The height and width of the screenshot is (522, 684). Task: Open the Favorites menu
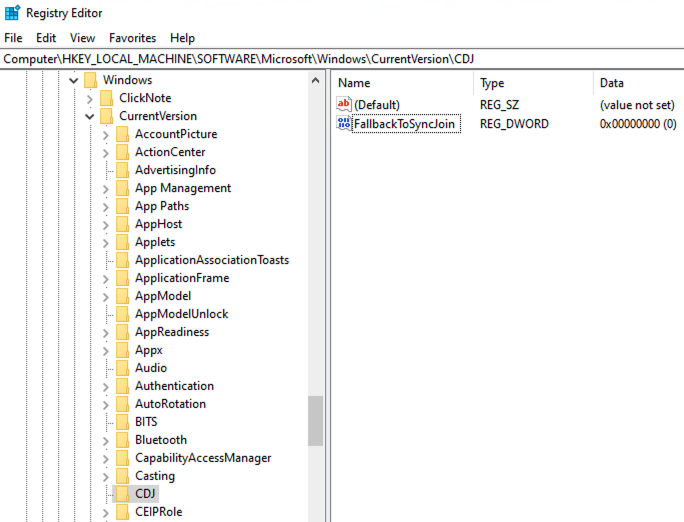click(x=133, y=38)
